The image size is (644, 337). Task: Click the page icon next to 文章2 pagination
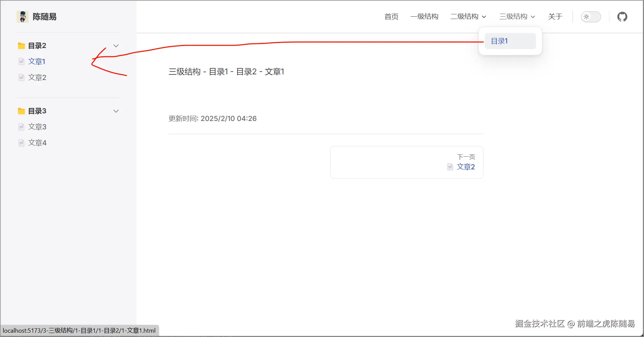[x=450, y=167]
